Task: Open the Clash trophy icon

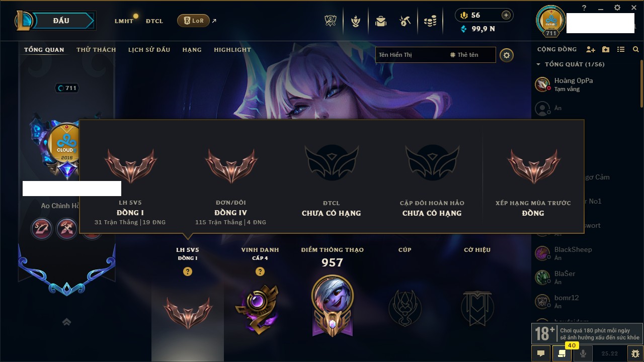Action: point(331,21)
